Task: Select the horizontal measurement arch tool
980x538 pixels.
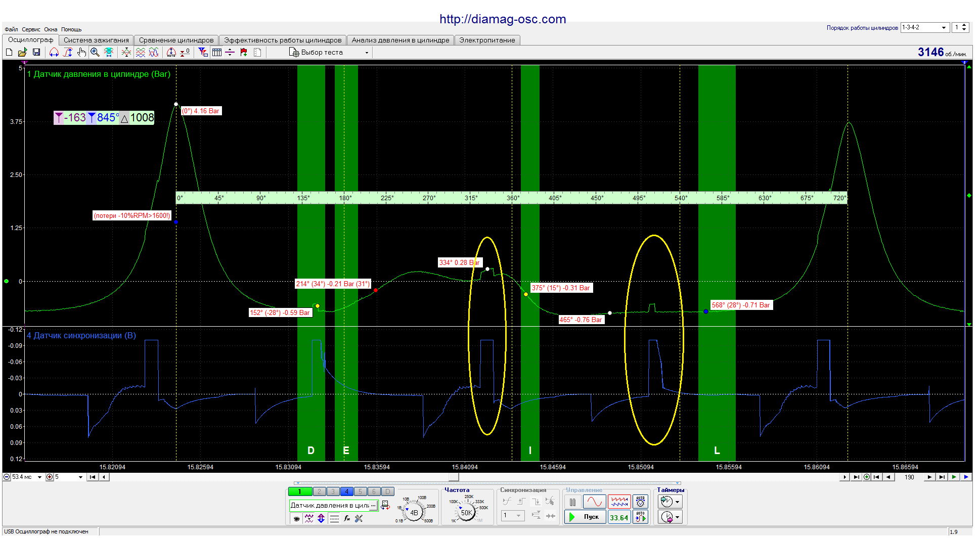Action: (x=54, y=52)
